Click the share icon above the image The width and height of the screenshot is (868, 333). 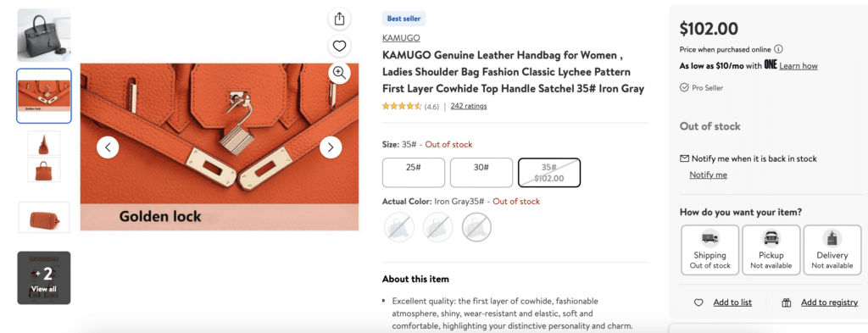[x=339, y=19]
